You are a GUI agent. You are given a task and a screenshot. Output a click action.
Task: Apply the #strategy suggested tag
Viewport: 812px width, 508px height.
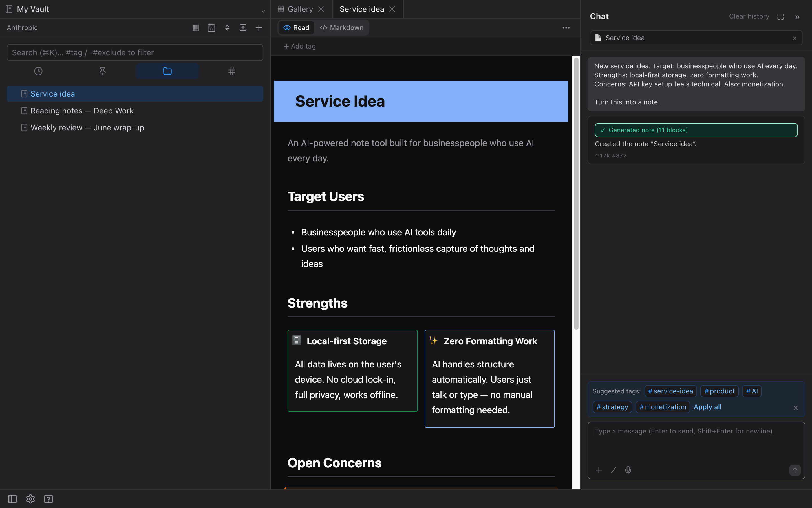coord(612,407)
